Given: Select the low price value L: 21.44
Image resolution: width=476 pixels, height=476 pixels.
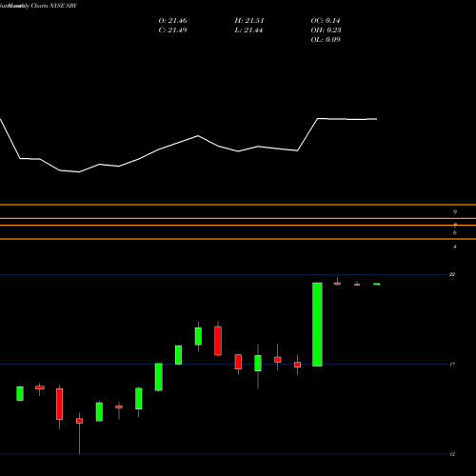Looking at the screenshot, I should point(248,30).
